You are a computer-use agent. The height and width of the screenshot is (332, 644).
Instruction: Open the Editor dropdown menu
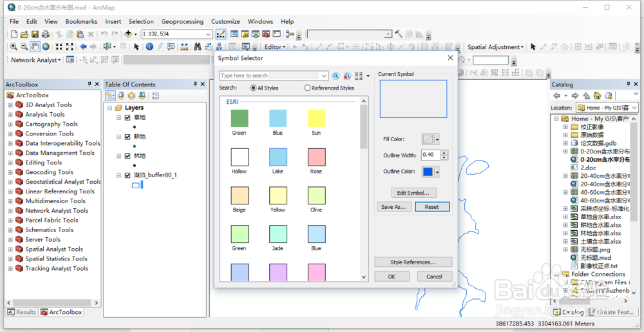(x=275, y=47)
